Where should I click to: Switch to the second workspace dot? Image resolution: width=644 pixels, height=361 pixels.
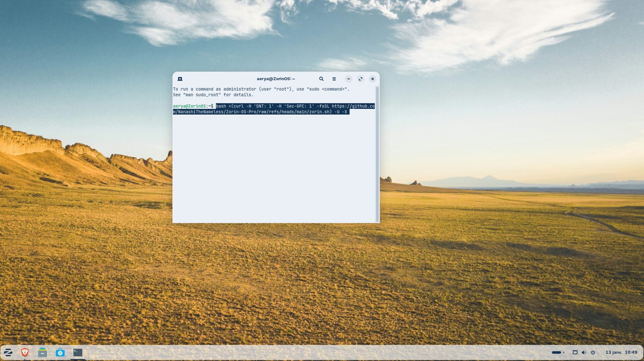[x=563, y=352]
